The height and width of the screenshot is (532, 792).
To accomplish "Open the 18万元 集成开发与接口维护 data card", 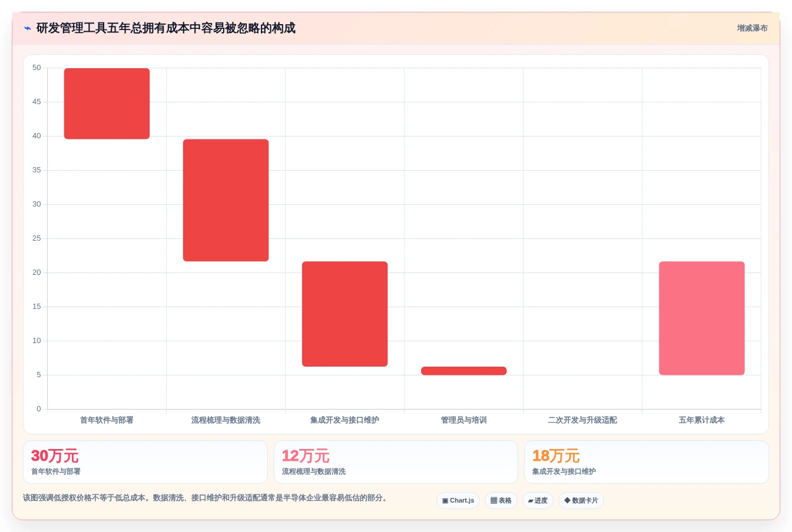I will click(647, 462).
